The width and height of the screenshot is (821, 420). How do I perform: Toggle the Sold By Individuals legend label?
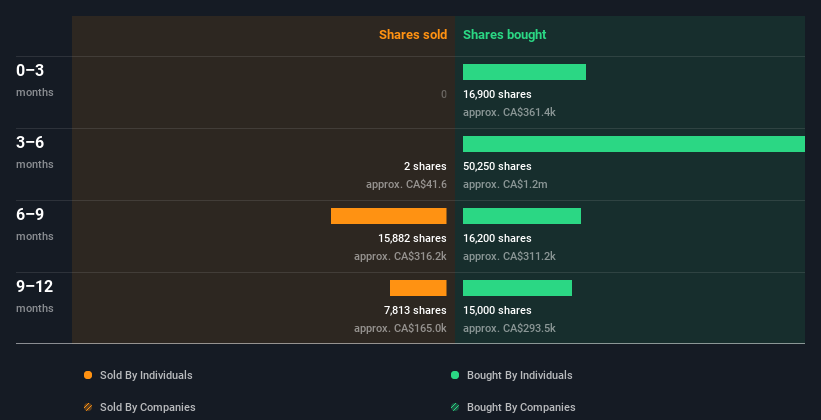point(146,375)
